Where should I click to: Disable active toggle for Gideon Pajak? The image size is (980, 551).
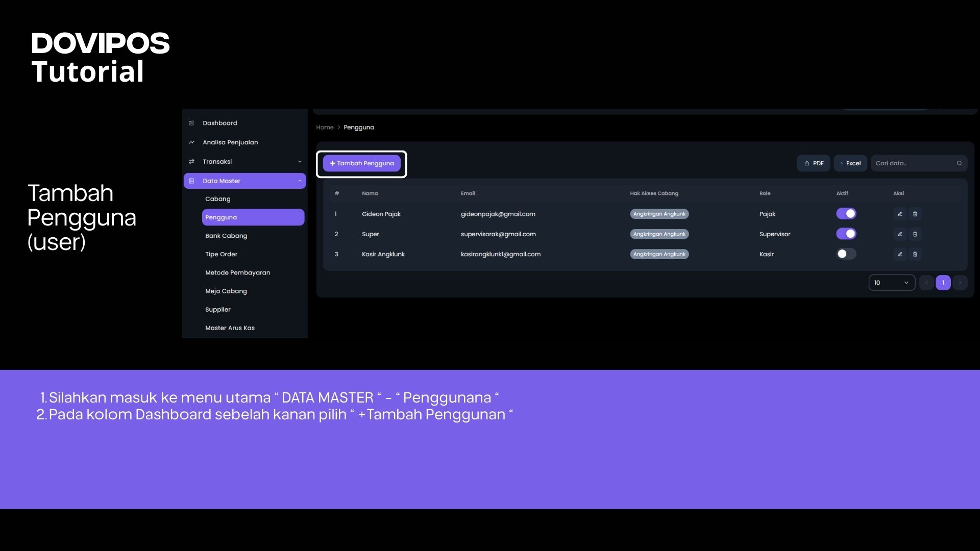(846, 214)
